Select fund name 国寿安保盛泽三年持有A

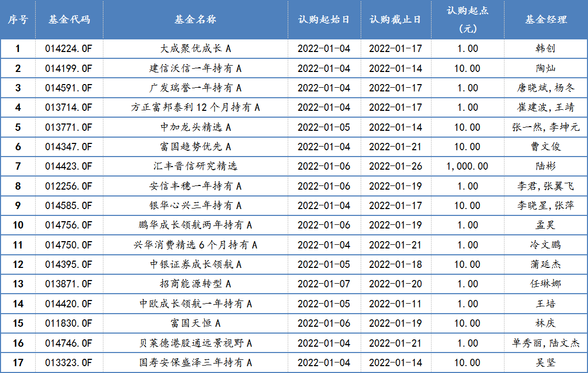pyautogui.click(x=195, y=363)
